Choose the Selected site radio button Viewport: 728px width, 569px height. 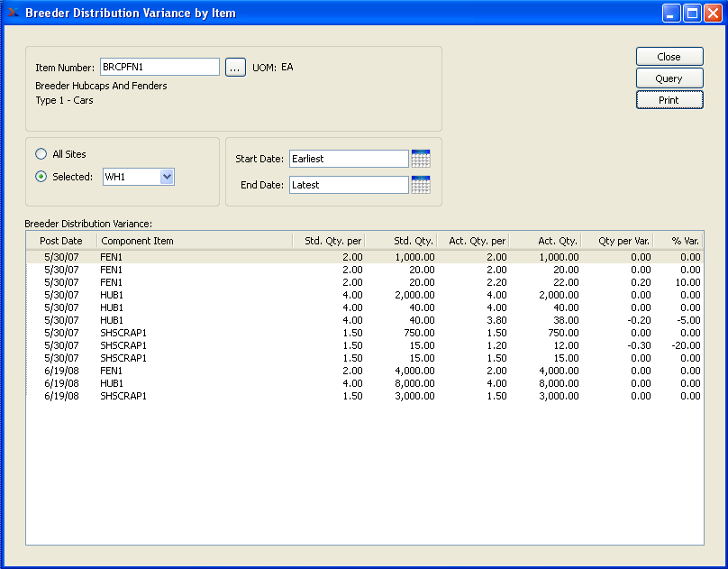41,177
